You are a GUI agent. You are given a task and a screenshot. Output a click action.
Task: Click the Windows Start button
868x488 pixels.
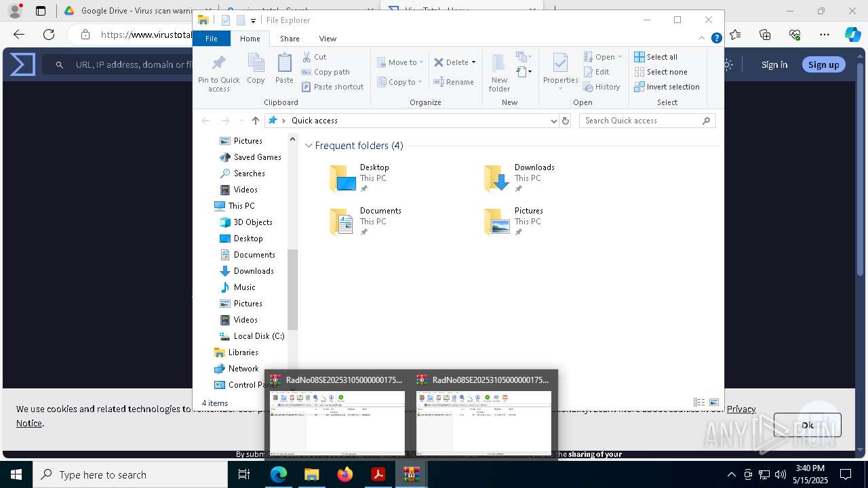[x=16, y=474]
